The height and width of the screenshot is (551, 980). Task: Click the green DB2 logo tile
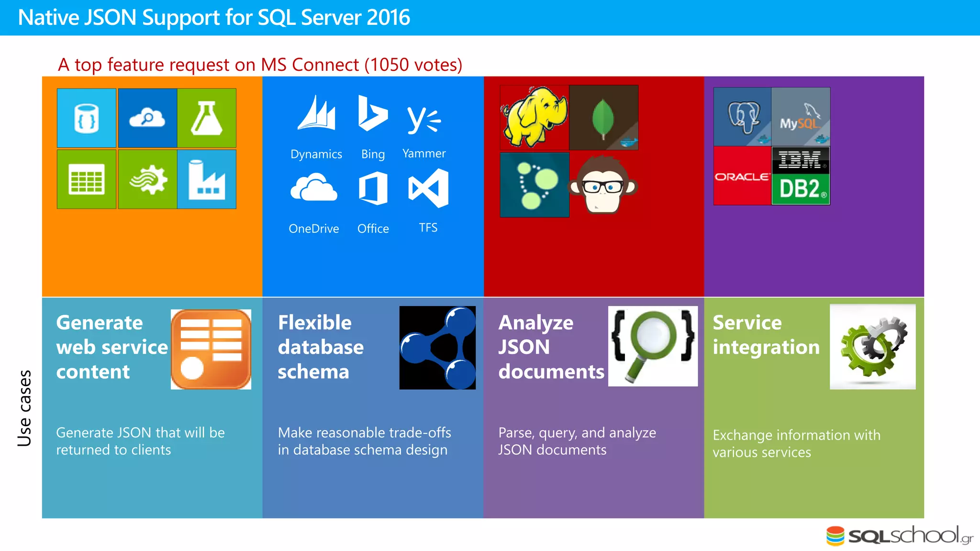(x=801, y=189)
